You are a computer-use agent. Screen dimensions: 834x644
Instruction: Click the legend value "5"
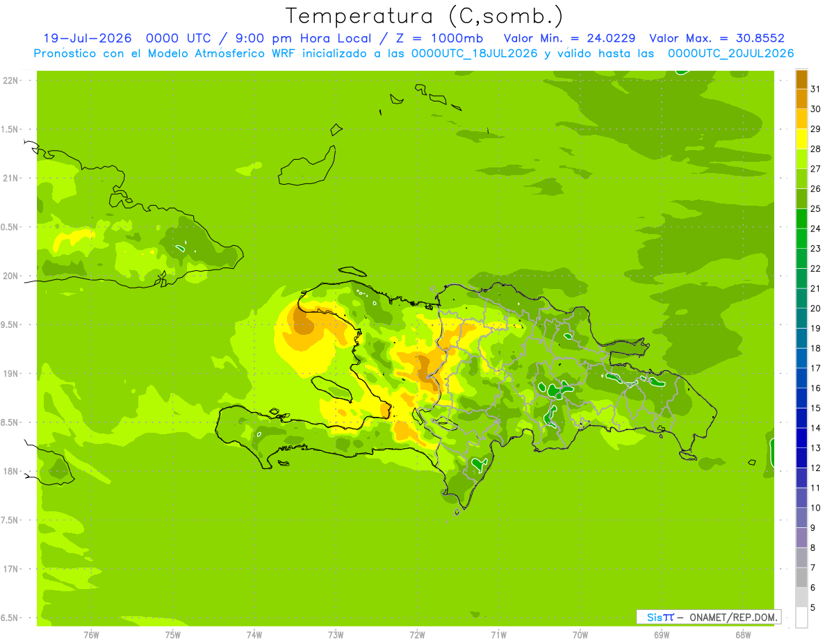[812, 608]
